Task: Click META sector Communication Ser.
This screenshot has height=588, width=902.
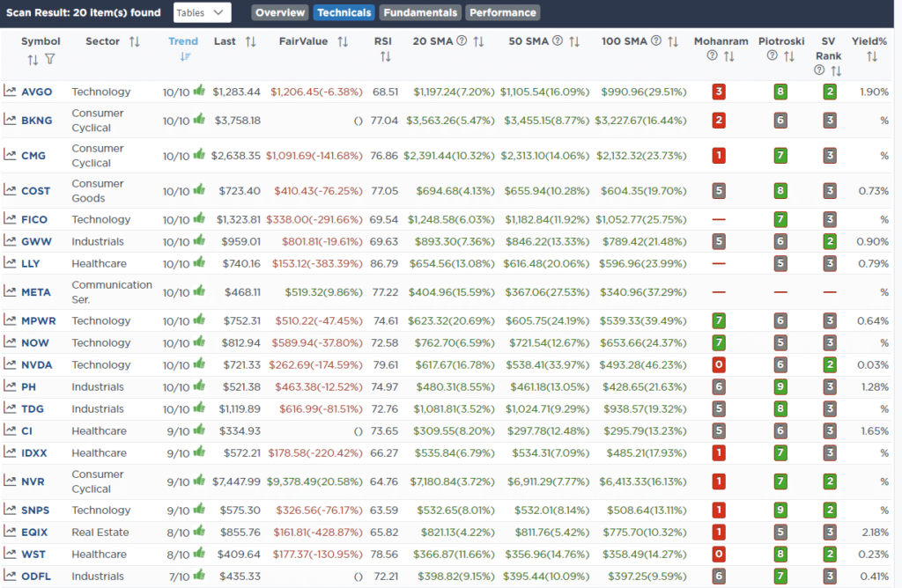Action: (x=112, y=292)
